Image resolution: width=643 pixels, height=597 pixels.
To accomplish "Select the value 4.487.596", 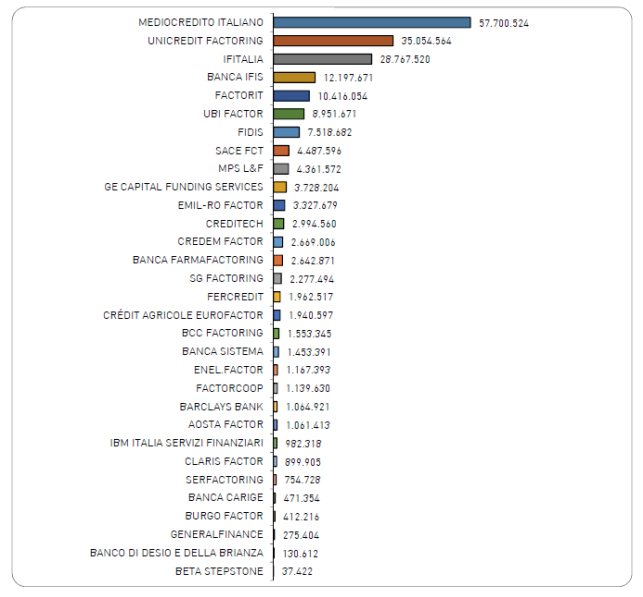I will coord(319,151).
